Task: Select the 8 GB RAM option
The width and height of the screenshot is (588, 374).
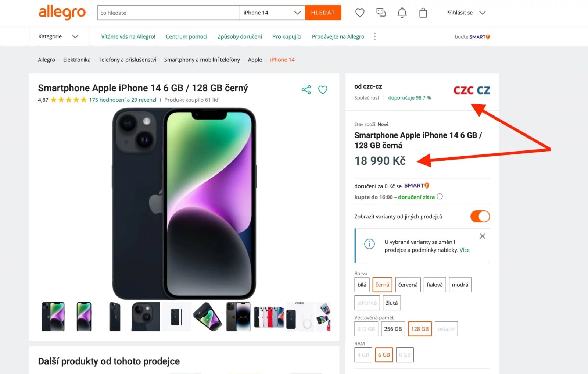Action: [x=405, y=355]
